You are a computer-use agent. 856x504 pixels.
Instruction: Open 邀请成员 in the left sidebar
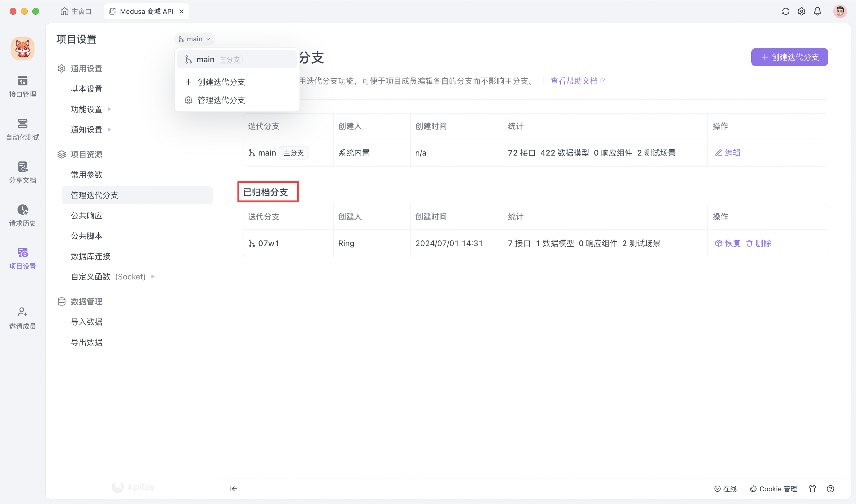coord(22,318)
